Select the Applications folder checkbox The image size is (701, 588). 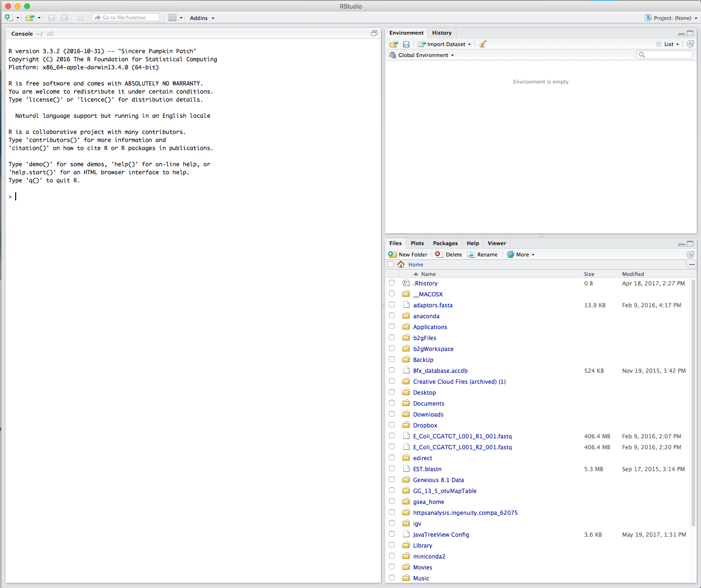[x=392, y=326]
